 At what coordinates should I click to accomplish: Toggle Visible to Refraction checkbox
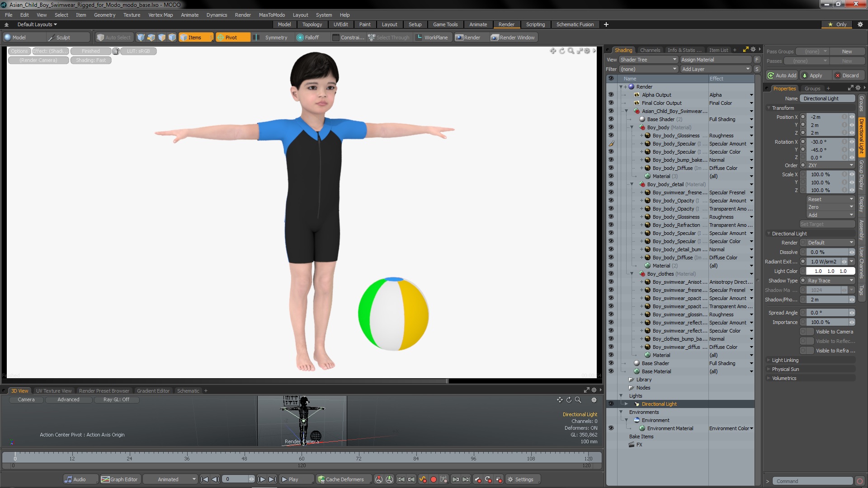(807, 351)
